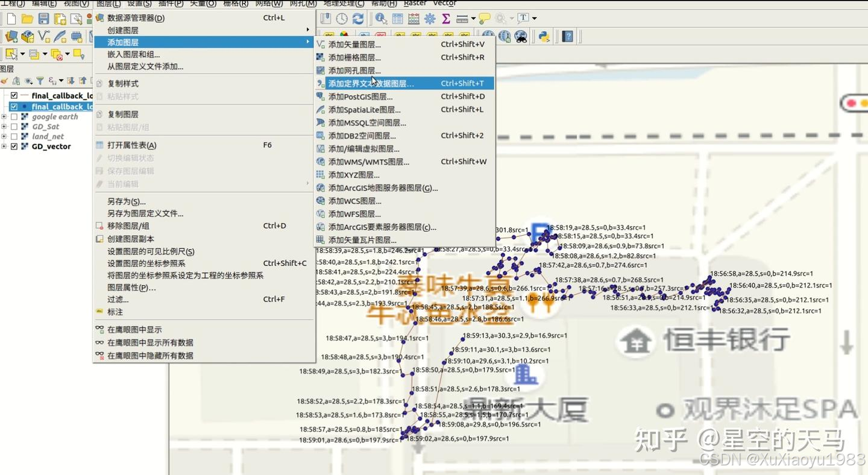Uncheck the first final_callback line layer checkbox
This screenshot has width=868, height=475.
(14, 95)
